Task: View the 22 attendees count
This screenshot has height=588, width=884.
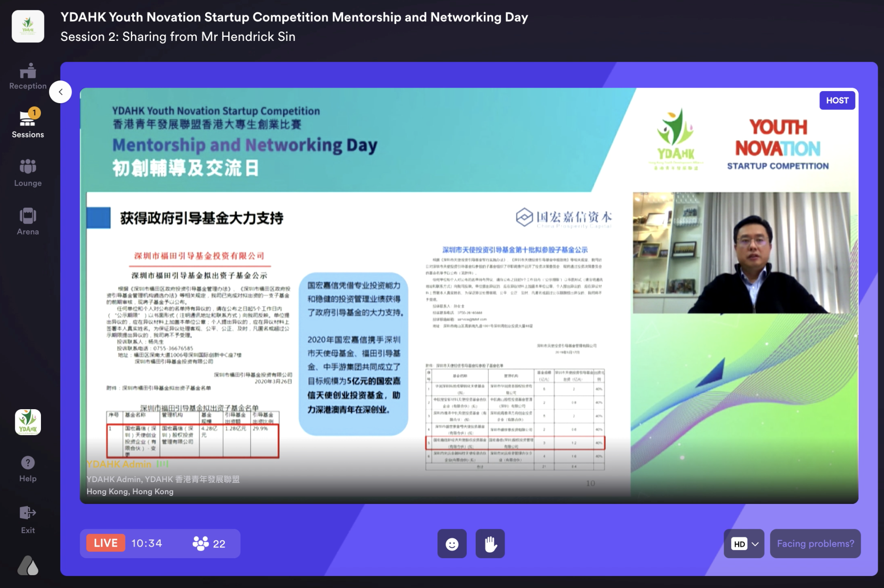Action: 209,544
